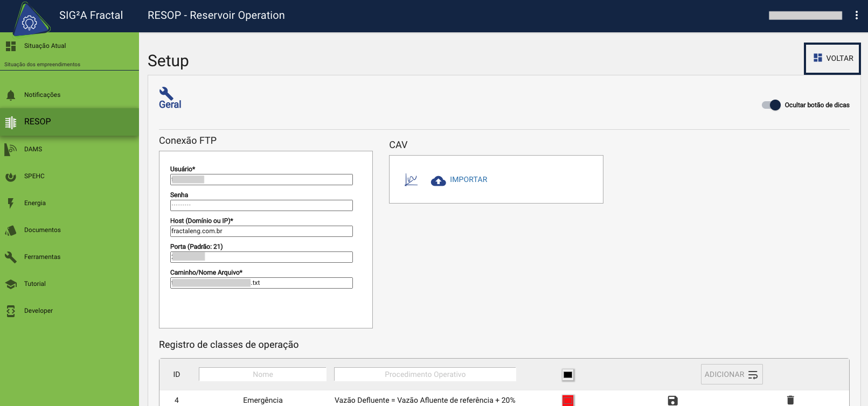This screenshot has width=868, height=406.
Task: Click the Notificações bell icon
Action: (11, 95)
